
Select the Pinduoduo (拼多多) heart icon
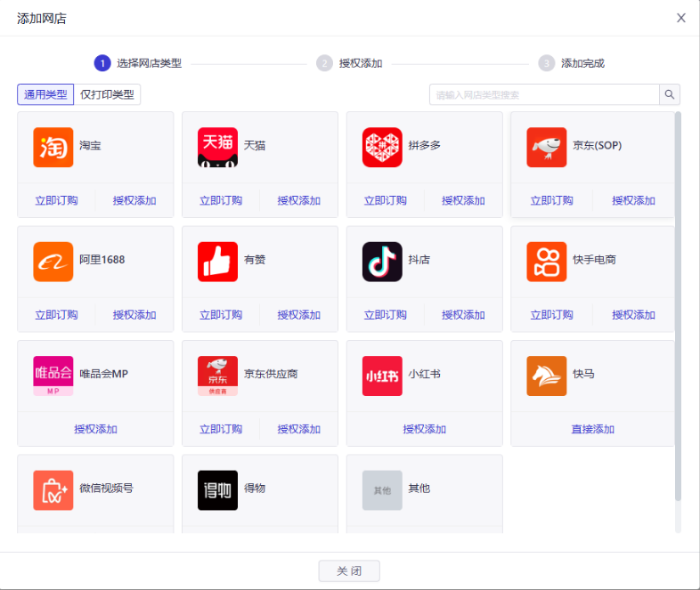pyautogui.click(x=382, y=147)
